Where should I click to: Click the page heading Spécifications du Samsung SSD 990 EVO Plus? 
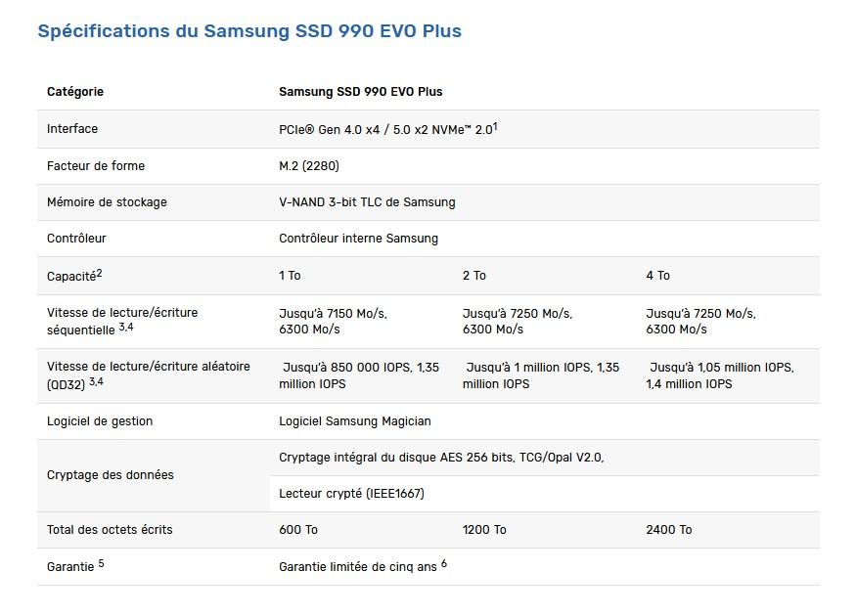(249, 31)
